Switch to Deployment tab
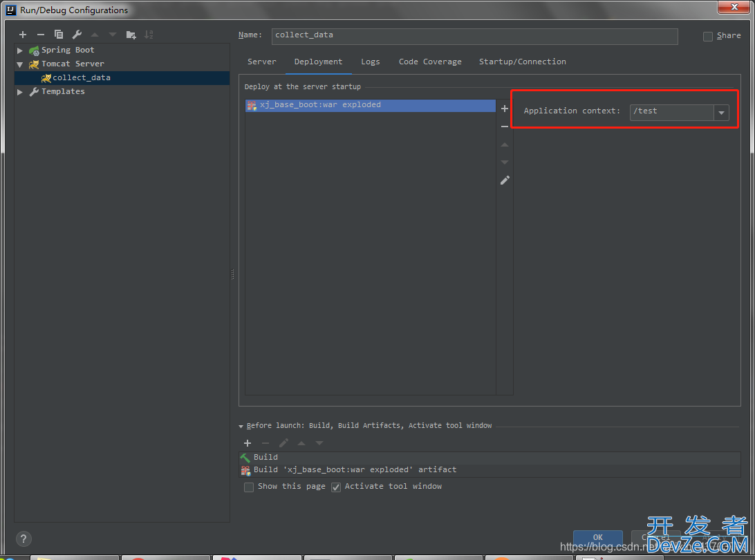Viewport: 755px width, 560px height. click(x=318, y=62)
